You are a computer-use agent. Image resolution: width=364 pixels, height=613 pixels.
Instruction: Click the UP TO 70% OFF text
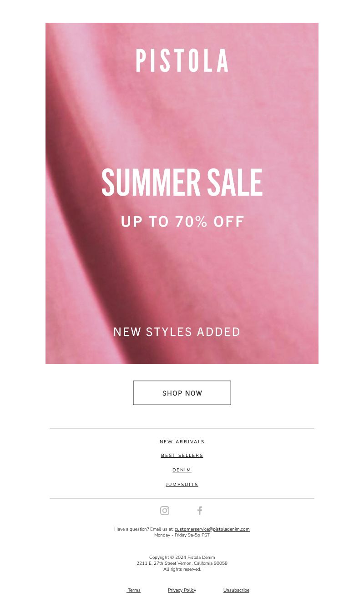pos(182,222)
